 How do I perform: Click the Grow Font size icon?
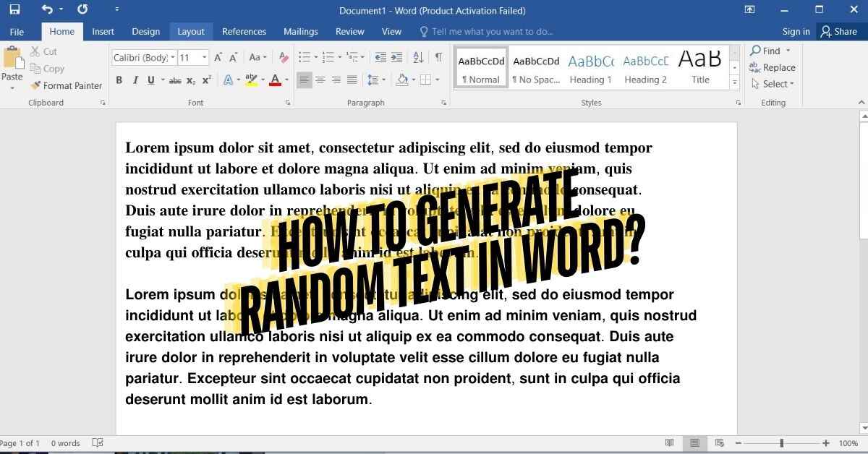[x=218, y=57]
